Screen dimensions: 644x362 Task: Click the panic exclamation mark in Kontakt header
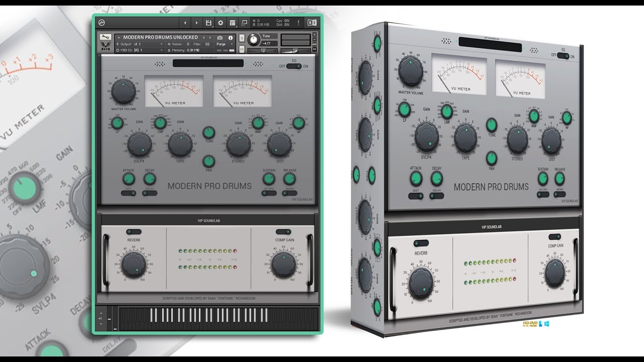[x=298, y=23]
